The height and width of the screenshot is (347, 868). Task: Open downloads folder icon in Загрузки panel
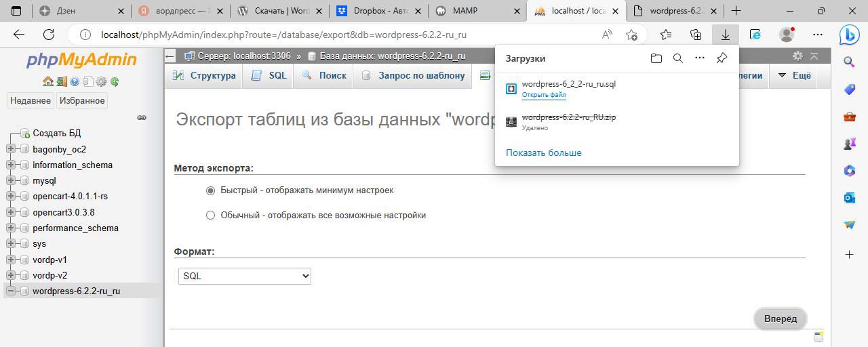tap(656, 58)
